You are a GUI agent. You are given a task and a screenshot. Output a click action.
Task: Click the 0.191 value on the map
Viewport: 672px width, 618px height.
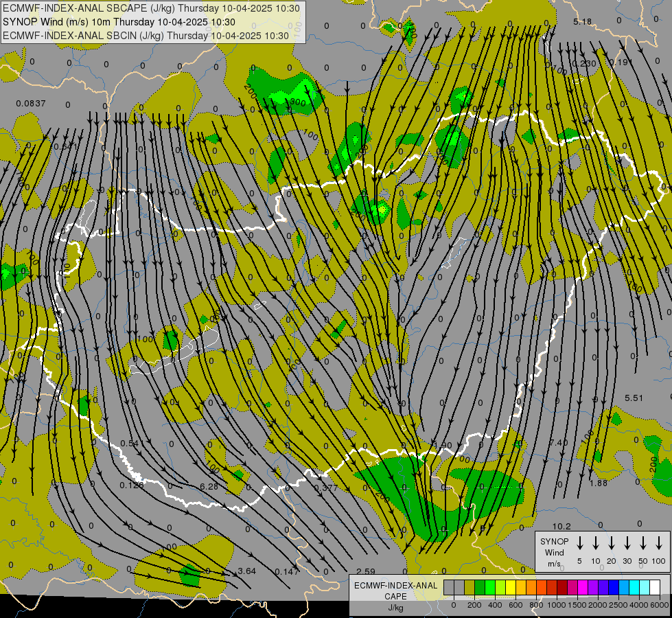(621, 62)
